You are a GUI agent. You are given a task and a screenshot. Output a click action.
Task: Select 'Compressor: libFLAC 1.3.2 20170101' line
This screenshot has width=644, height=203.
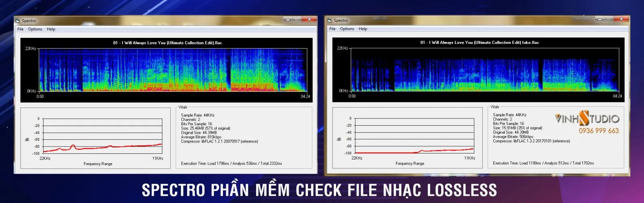tap(531, 141)
